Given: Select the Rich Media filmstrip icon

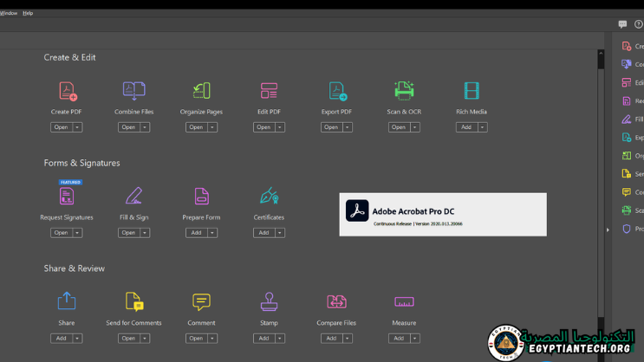Looking at the screenshot, I should 472,91.
